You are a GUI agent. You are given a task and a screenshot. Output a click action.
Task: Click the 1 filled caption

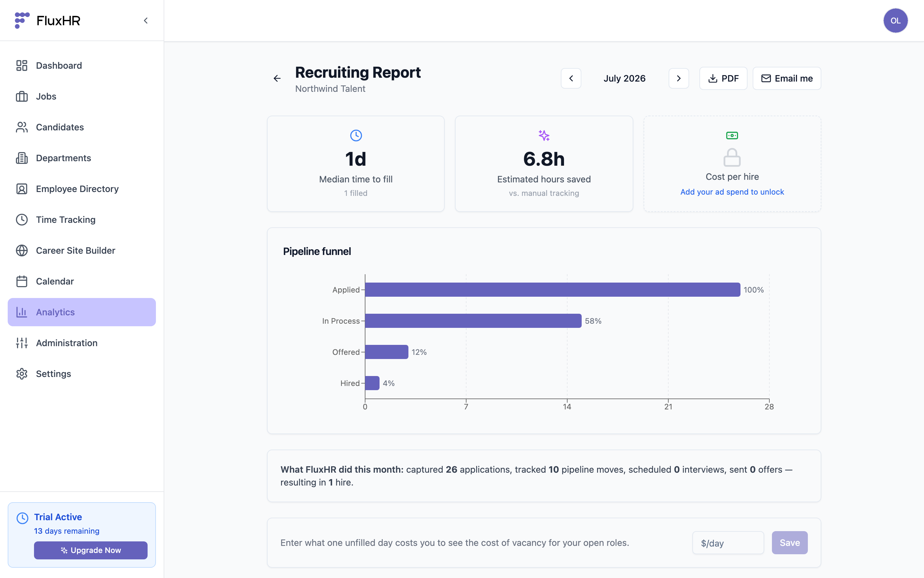[356, 193]
